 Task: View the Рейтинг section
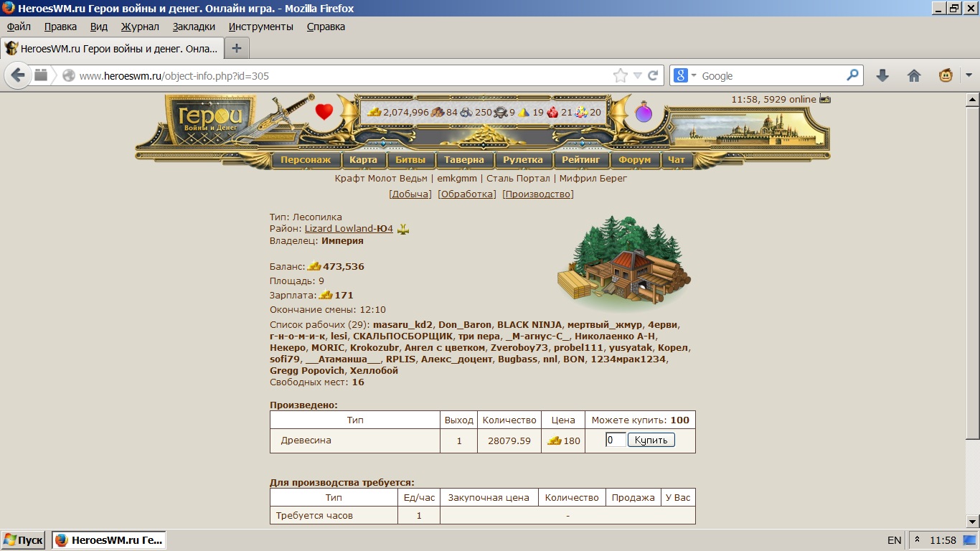point(581,159)
